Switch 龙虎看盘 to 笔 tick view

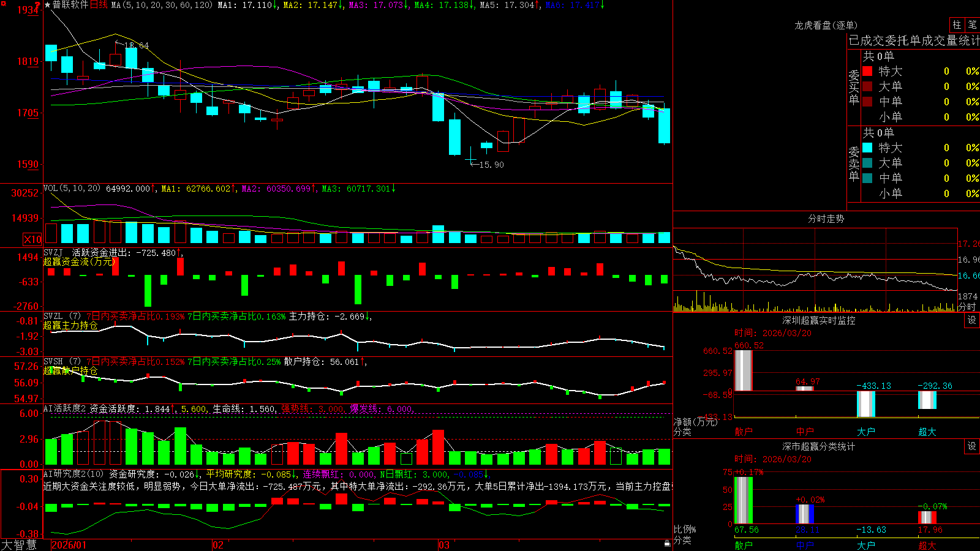pyautogui.click(x=972, y=24)
